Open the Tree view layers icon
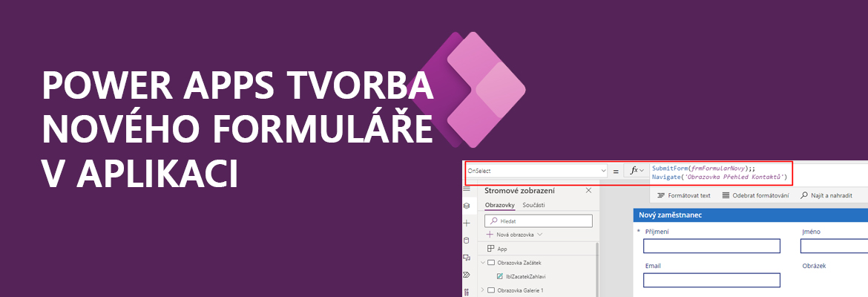This screenshot has width=868, height=297. tap(467, 206)
